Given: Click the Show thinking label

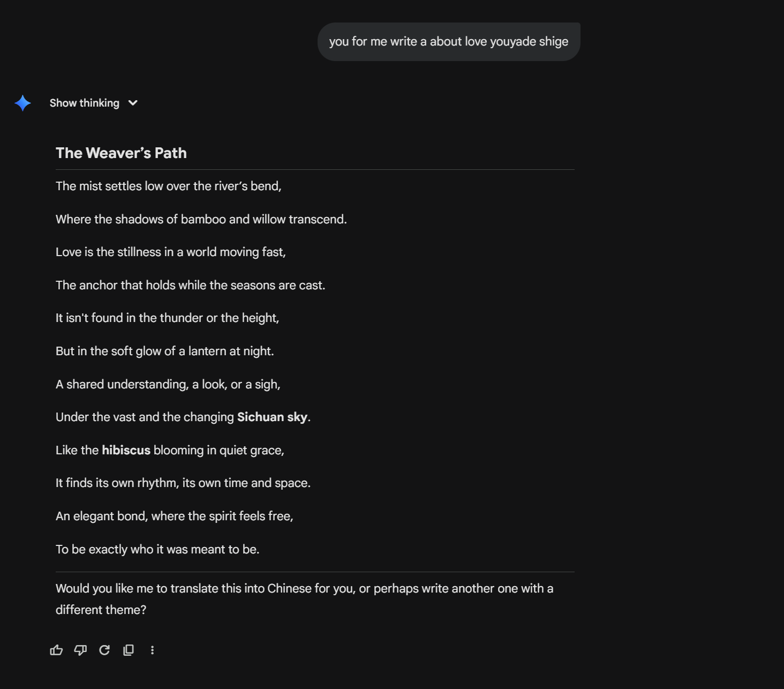Looking at the screenshot, I should pyautogui.click(x=85, y=103).
